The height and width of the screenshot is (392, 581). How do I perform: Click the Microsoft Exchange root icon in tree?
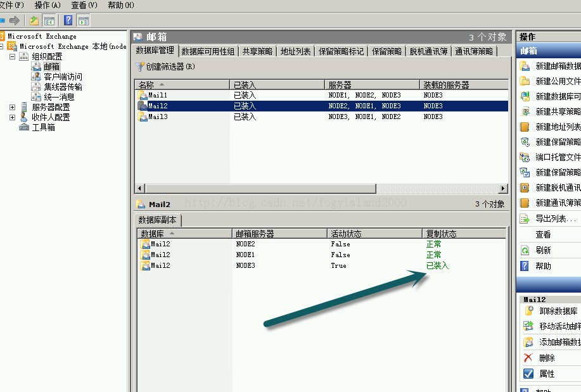(3, 36)
